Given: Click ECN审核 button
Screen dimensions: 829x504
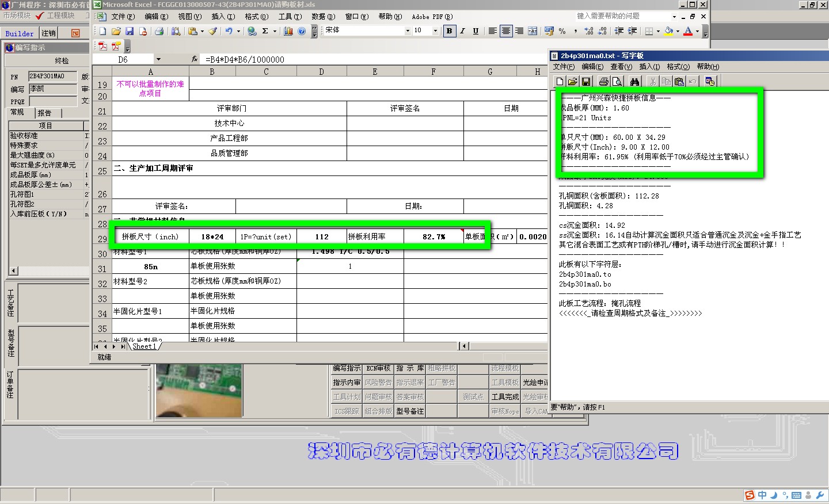Looking at the screenshot, I should [378, 368].
